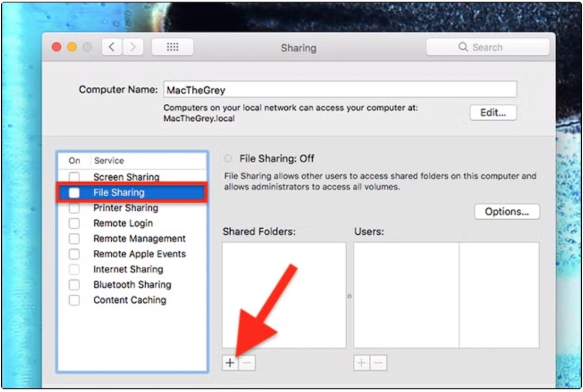Select Printer Sharing in service list
Image resolution: width=583 pixels, height=392 pixels.
pos(132,208)
